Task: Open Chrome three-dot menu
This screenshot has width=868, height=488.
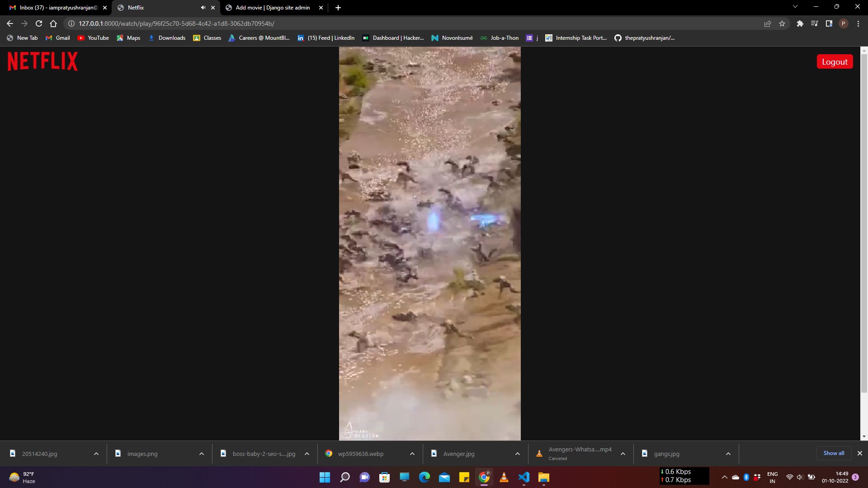Action: 858,23
